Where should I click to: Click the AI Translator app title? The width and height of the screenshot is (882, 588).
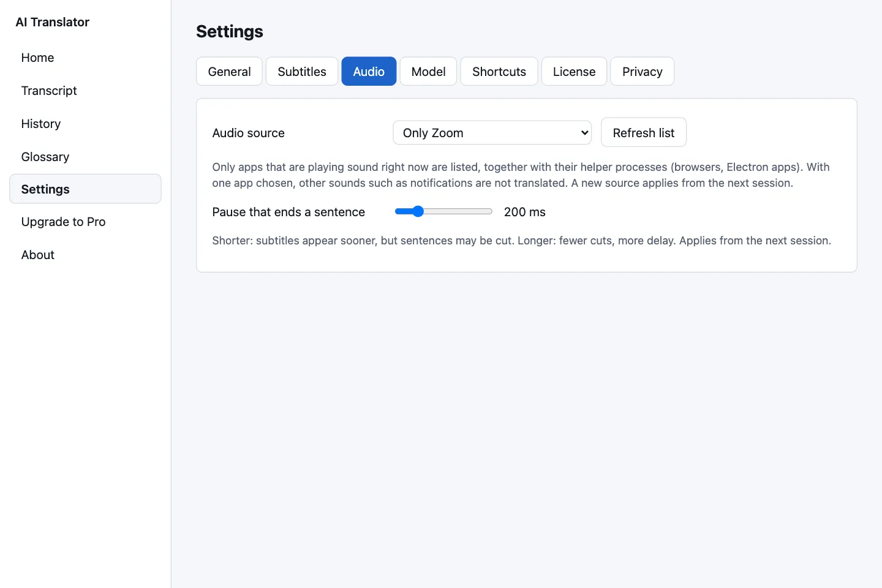(53, 22)
